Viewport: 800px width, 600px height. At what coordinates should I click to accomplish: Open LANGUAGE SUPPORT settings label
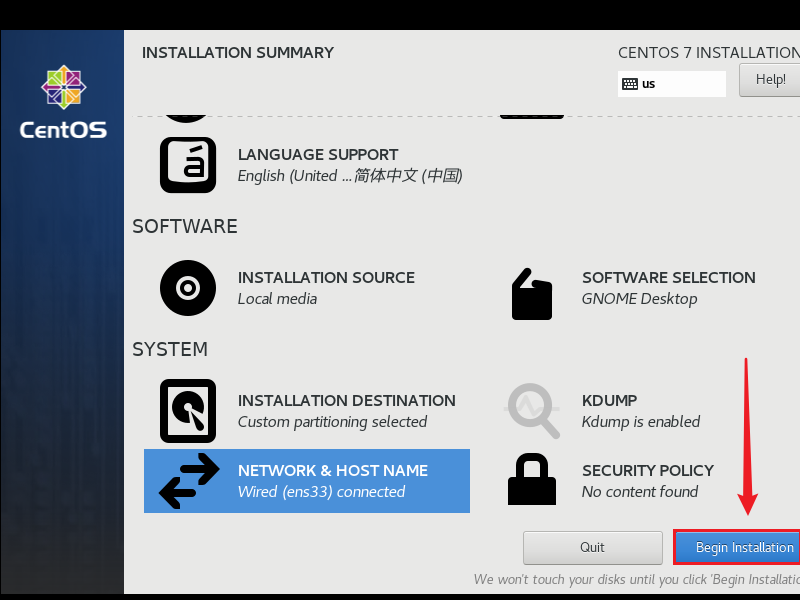(318, 155)
